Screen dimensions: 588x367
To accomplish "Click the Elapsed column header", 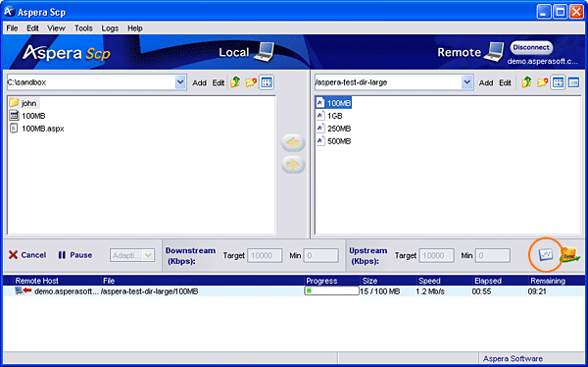I will coord(487,281).
